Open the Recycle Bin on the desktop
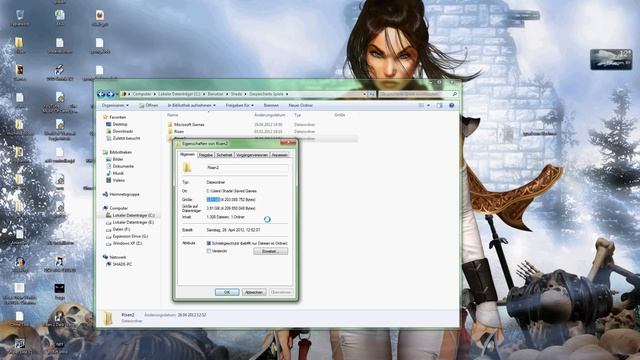The height and width of the screenshot is (360, 640). click(x=20, y=18)
